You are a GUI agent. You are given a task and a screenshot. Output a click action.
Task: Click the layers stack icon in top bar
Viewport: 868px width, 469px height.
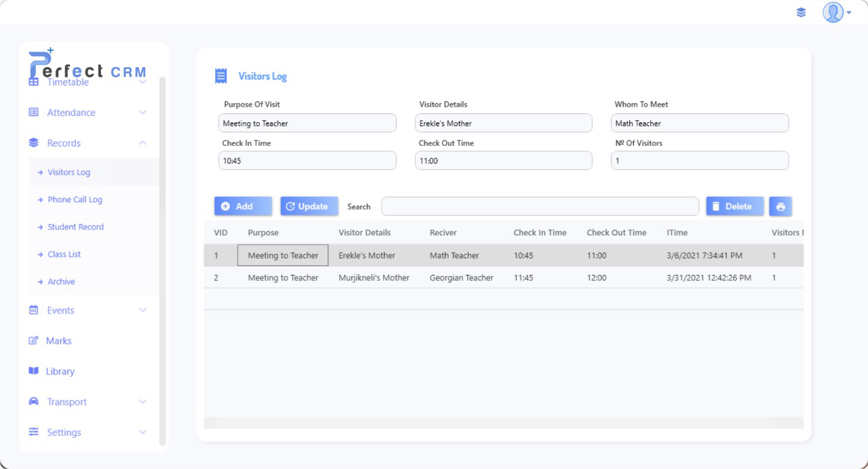pos(802,12)
